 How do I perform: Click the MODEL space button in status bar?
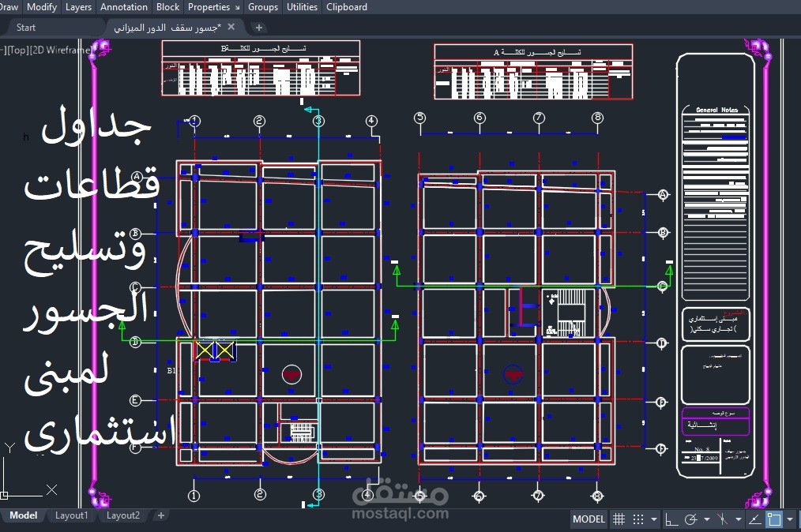tap(589, 519)
